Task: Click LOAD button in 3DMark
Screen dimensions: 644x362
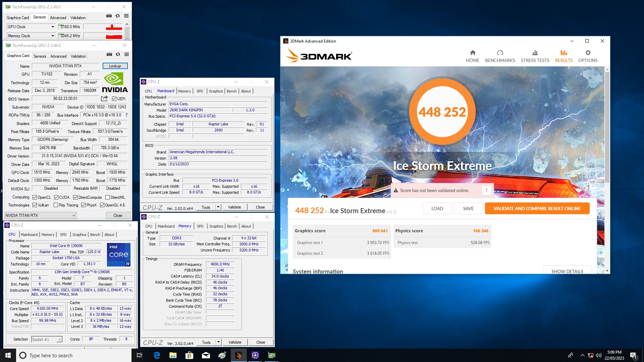Action: pyautogui.click(x=437, y=208)
